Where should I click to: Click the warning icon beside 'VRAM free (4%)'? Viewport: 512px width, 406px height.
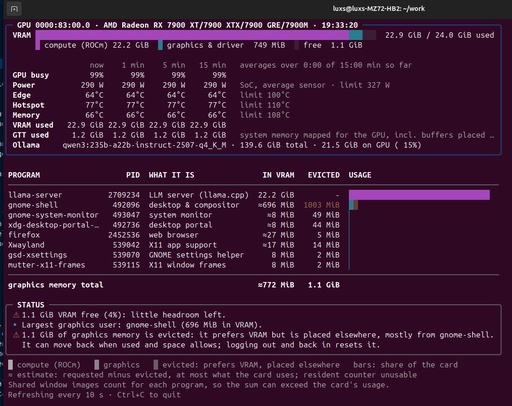pyautogui.click(x=16, y=315)
